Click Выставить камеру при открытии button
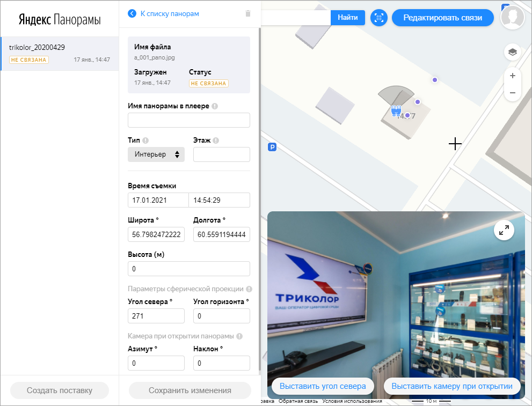Screen dimensions: 532x406 [x=452, y=386]
